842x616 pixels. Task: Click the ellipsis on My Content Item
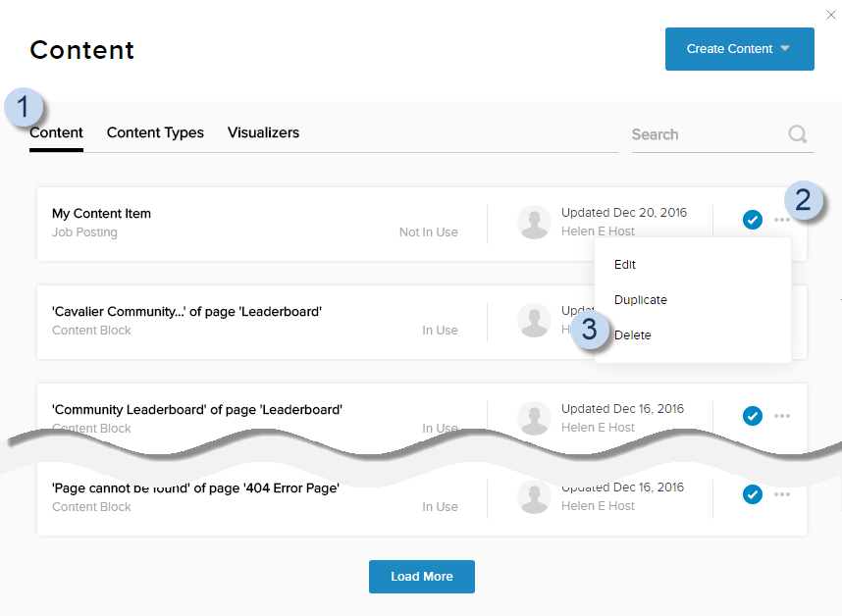tap(781, 220)
